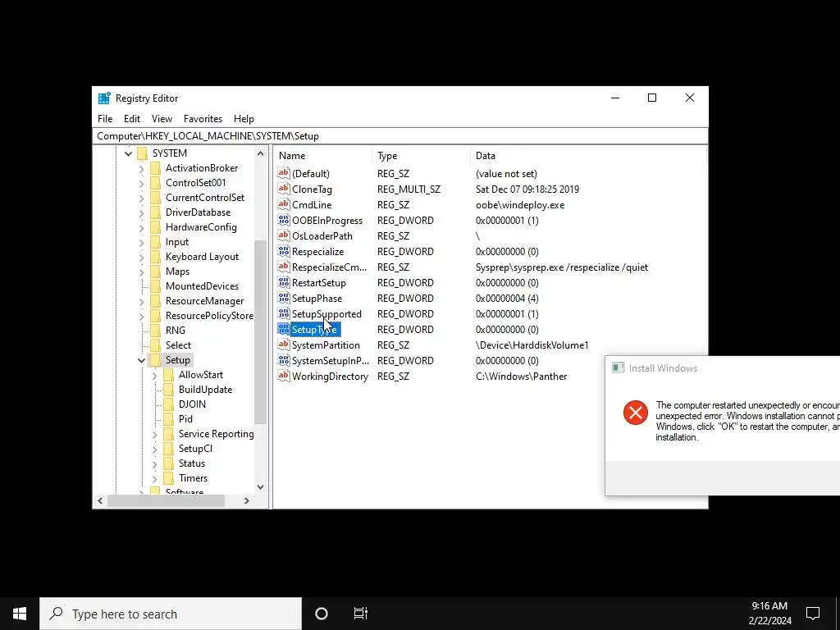
Task: Click the red error icon in Install Windows
Action: tap(636, 413)
